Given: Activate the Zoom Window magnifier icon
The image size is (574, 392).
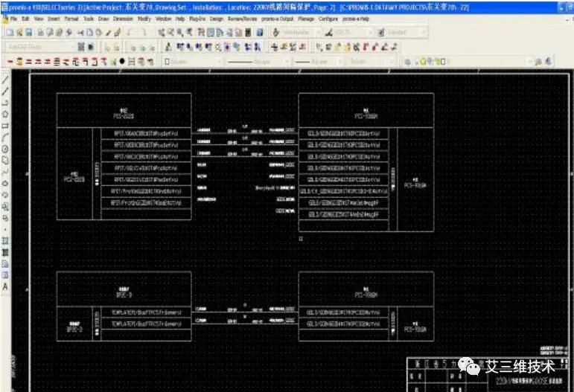Looking at the screenshot, I should pyautogui.click(x=179, y=33).
